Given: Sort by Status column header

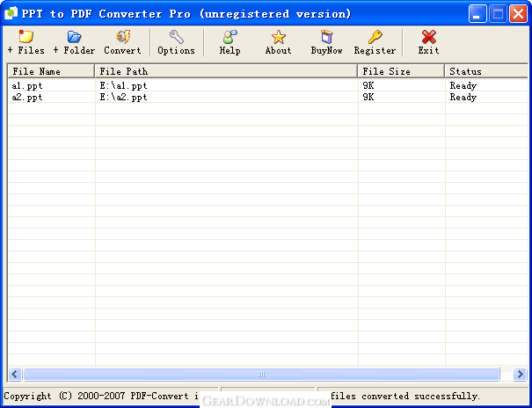Looking at the screenshot, I should [x=486, y=71].
